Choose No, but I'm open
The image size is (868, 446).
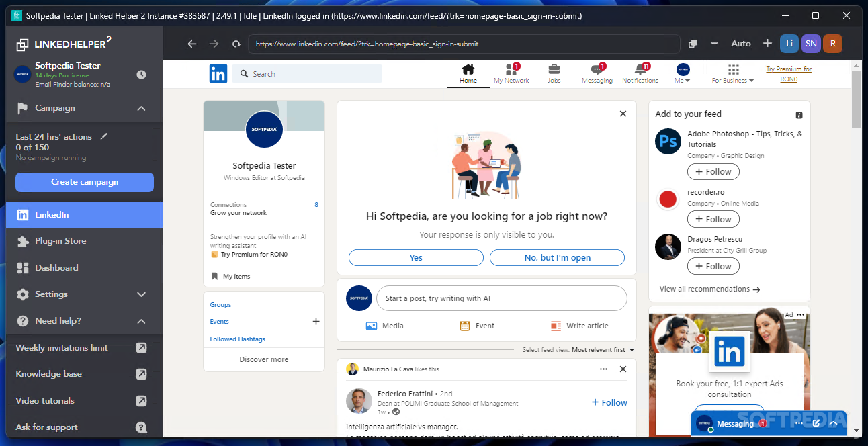coord(558,258)
